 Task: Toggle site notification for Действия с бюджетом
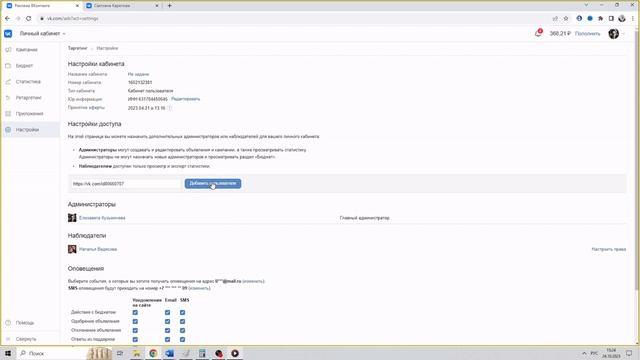tap(135, 313)
